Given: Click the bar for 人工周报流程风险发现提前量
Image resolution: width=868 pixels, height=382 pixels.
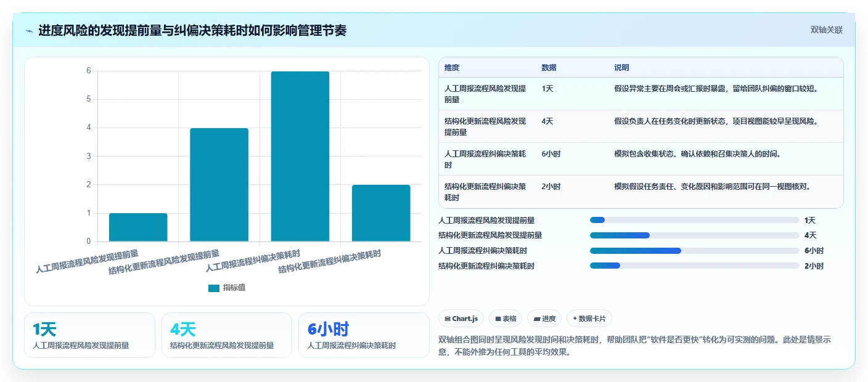Looking at the screenshot, I should 138,227.
